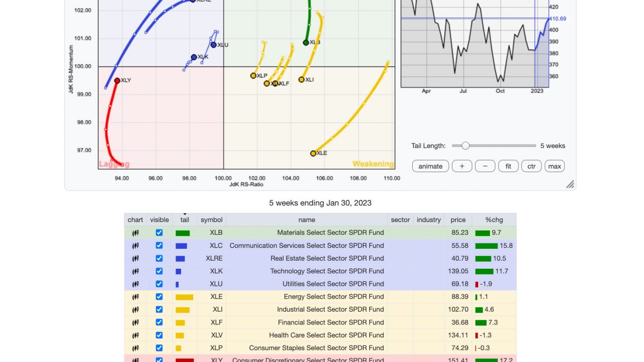
Task: Open chart icon for XLU row
Action: [x=135, y=284]
